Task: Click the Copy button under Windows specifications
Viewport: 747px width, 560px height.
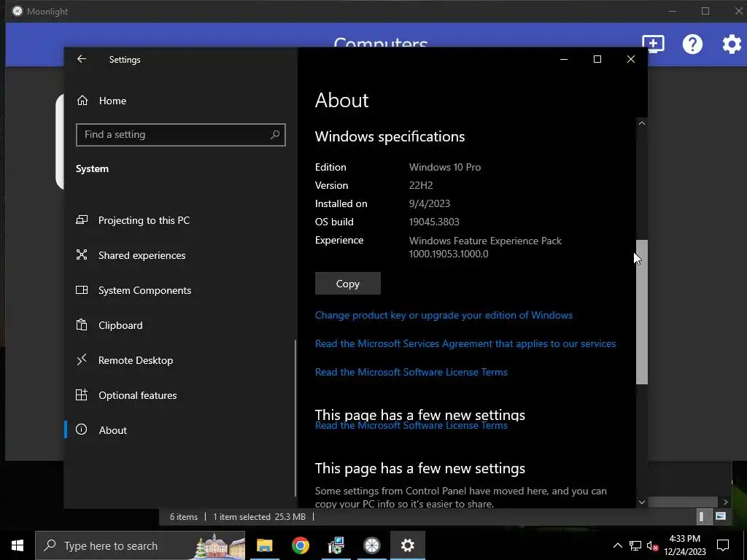Action: 348,284
